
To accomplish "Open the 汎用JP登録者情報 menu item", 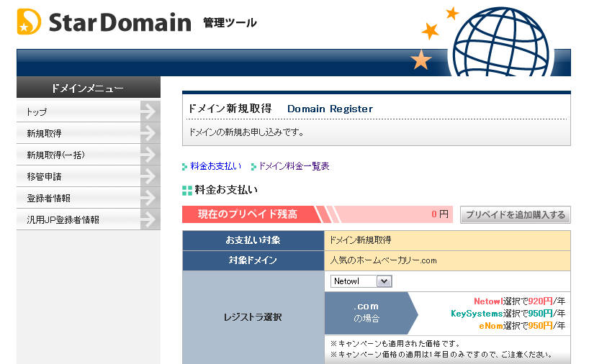I will (x=89, y=219).
